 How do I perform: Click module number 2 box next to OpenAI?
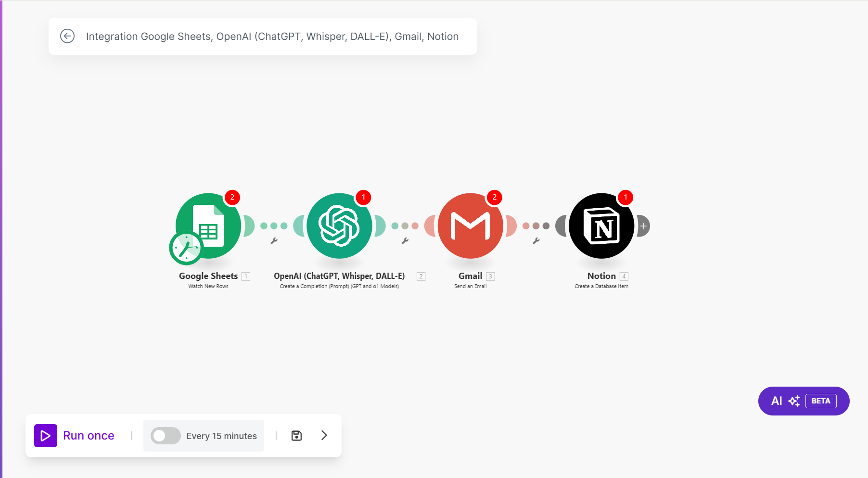click(421, 277)
